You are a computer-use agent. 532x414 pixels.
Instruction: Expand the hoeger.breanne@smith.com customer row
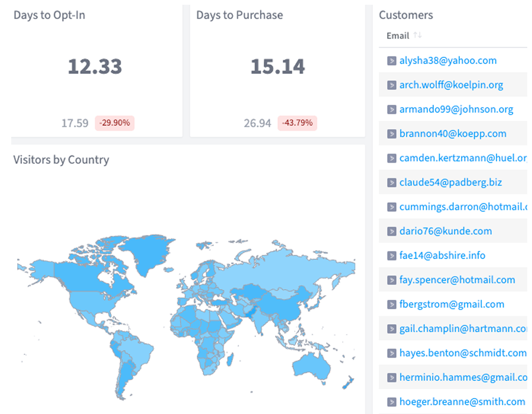[391, 402]
